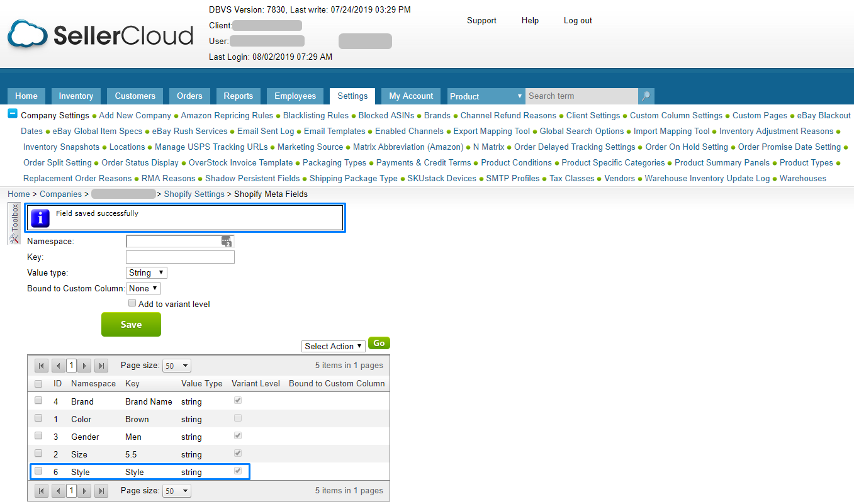Click Variant Level checkbox in Brand row
The image size is (854, 504).
[238, 401]
